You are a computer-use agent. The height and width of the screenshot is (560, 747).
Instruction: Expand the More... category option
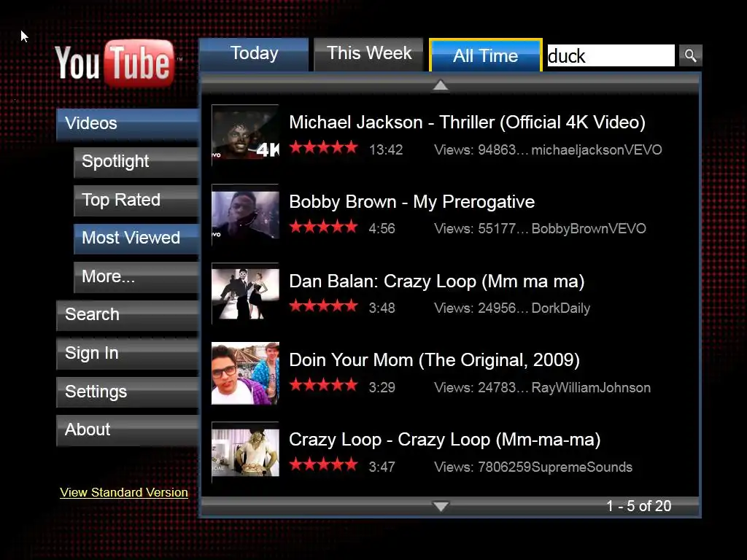click(x=136, y=276)
